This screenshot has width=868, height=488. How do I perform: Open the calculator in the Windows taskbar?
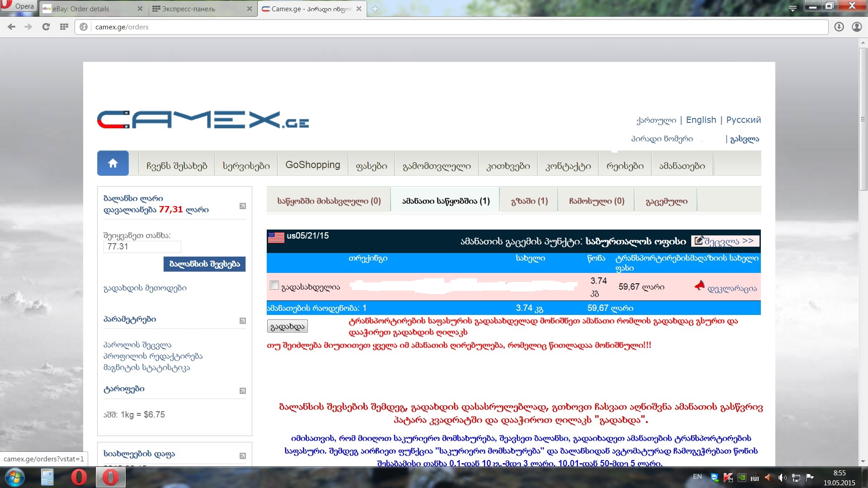point(47,477)
